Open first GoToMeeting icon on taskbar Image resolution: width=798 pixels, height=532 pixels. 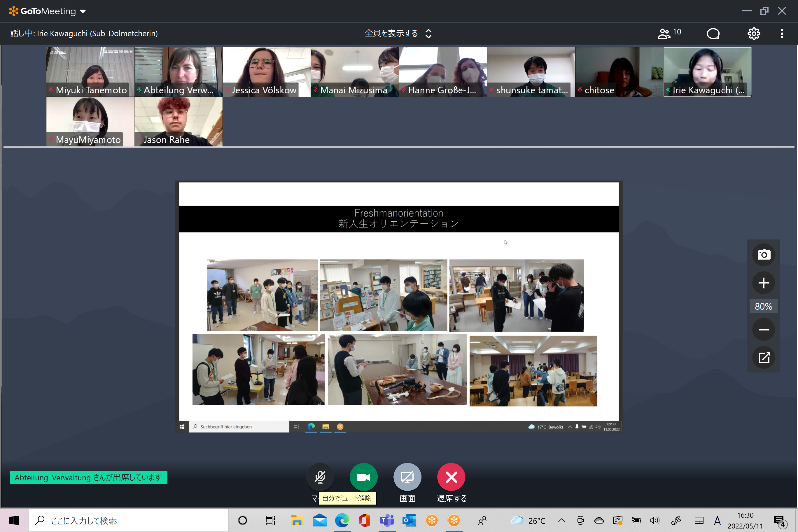[x=432, y=520]
